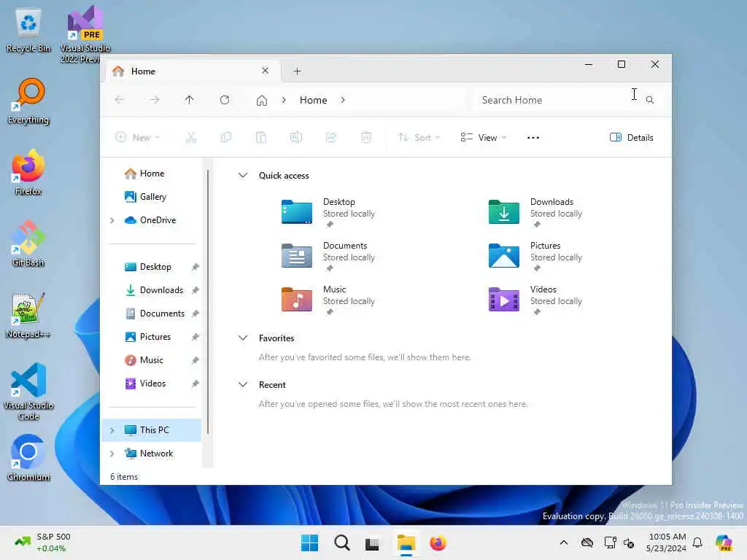Screen dimensions: 747x560
Task: Select Videos in sidebar
Action: click(x=152, y=384)
